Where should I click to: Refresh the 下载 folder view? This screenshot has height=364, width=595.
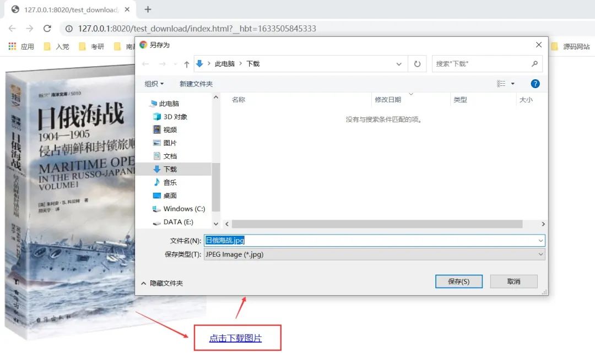pyautogui.click(x=417, y=64)
